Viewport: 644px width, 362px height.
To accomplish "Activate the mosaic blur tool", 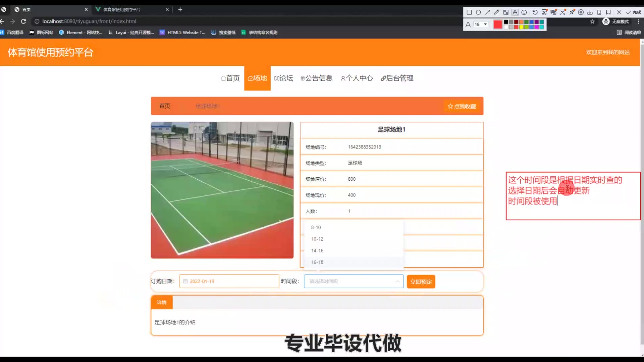I will [506, 12].
